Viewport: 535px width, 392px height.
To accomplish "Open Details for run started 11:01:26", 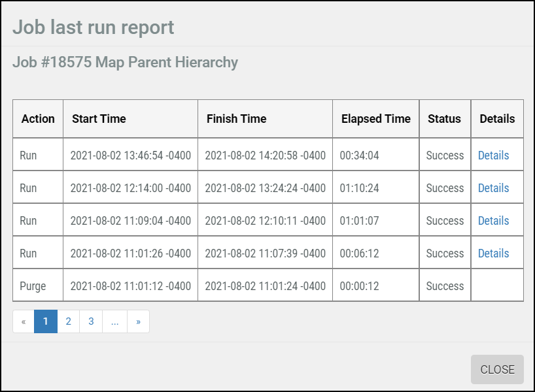I will point(493,253).
